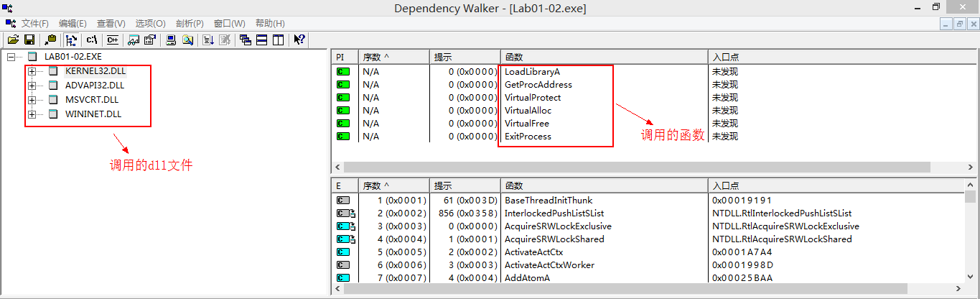
Task: Click the context help arrow-question icon
Action: point(299,40)
